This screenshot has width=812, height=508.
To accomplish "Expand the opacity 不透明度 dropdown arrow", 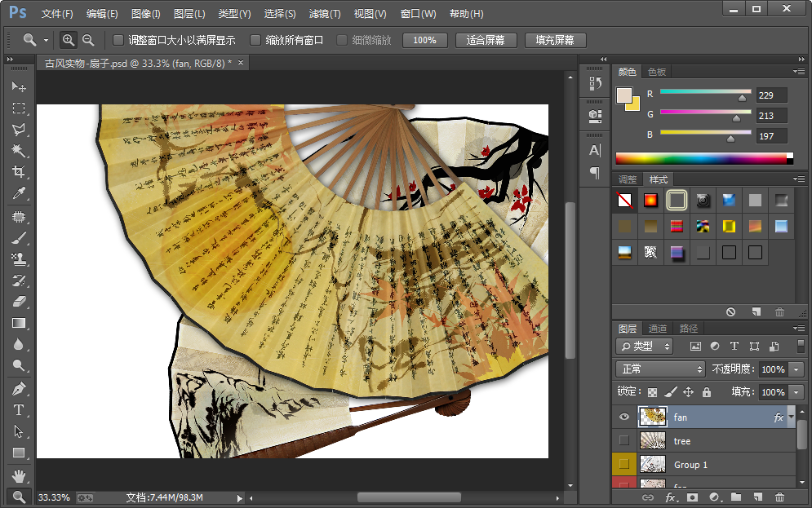I will tap(796, 369).
